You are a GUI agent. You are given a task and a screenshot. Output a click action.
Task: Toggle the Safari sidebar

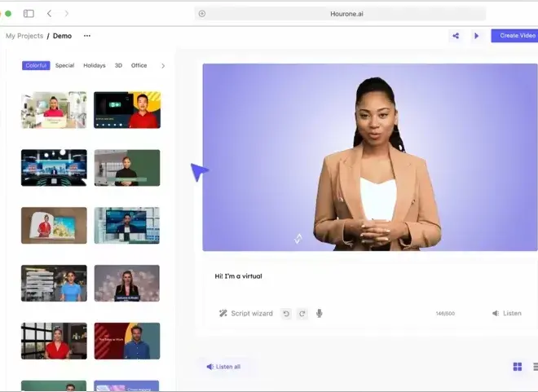click(x=29, y=13)
